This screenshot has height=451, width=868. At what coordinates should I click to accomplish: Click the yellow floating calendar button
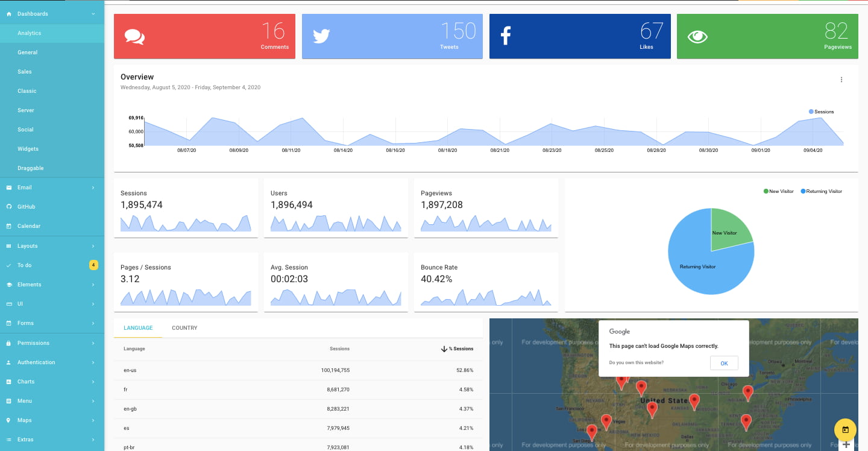[845, 429]
